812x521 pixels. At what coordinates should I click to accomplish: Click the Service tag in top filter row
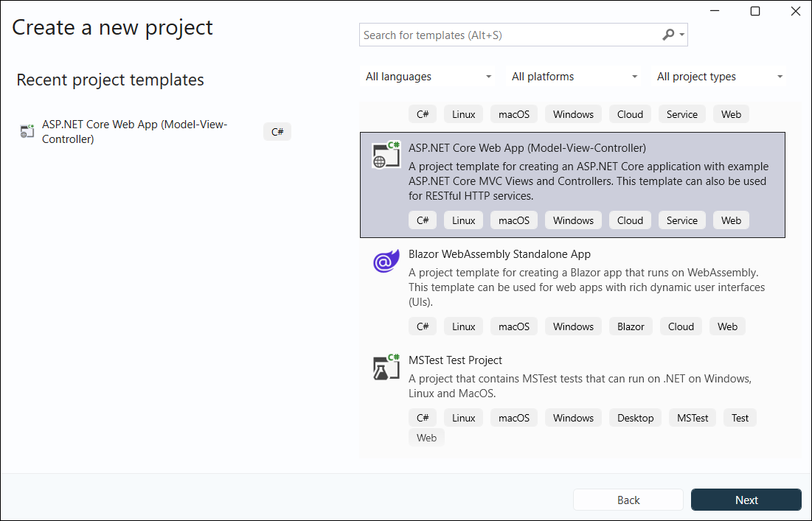(x=681, y=113)
